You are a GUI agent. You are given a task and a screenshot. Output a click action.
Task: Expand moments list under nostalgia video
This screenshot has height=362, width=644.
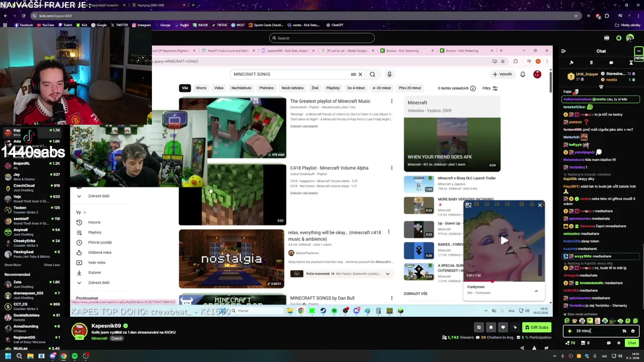coord(387,274)
